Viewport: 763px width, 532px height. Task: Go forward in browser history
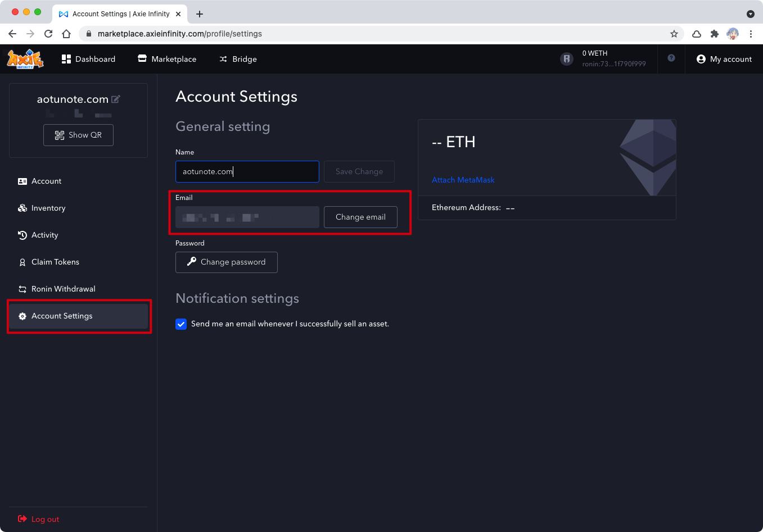point(30,34)
